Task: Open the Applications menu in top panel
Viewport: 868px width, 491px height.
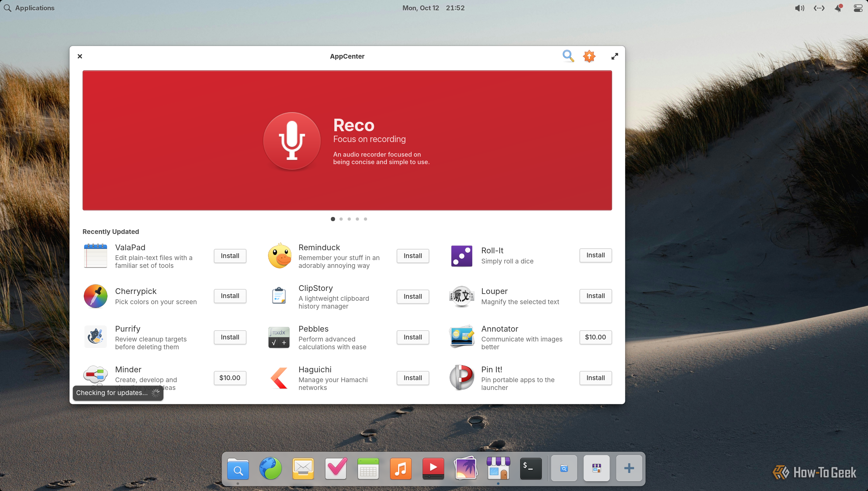Action: click(x=29, y=8)
